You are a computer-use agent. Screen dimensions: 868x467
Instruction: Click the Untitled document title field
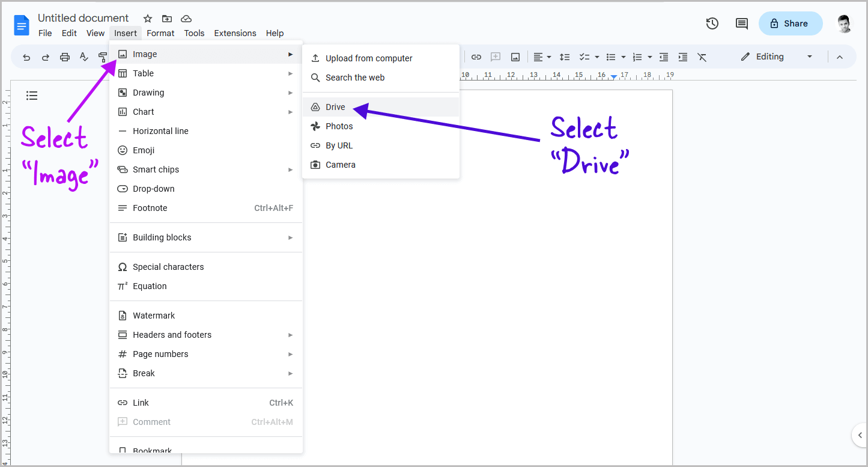pyautogui.click(x=83, y=17)
